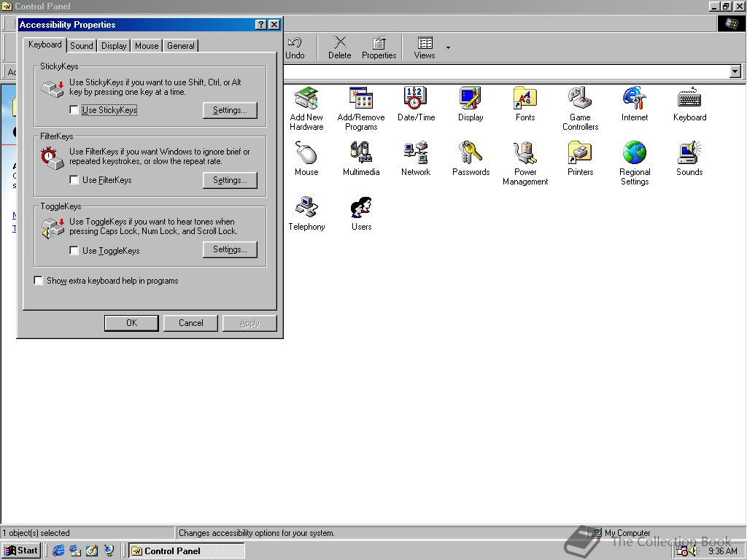Select the Telephony icon
747x560 pixels.
[x=306, y=214]
